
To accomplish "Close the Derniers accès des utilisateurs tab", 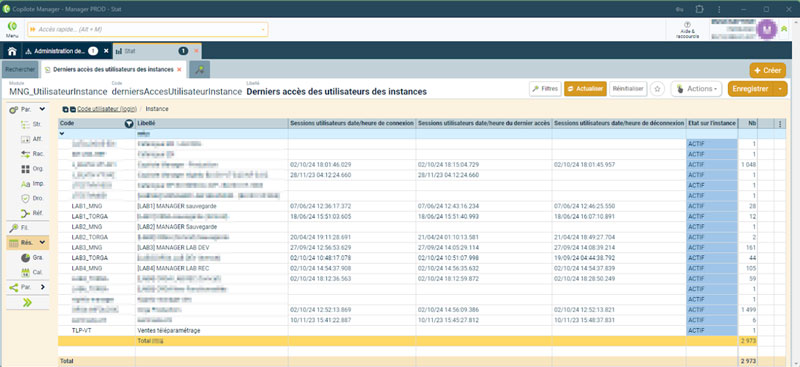I will (179, 69).
